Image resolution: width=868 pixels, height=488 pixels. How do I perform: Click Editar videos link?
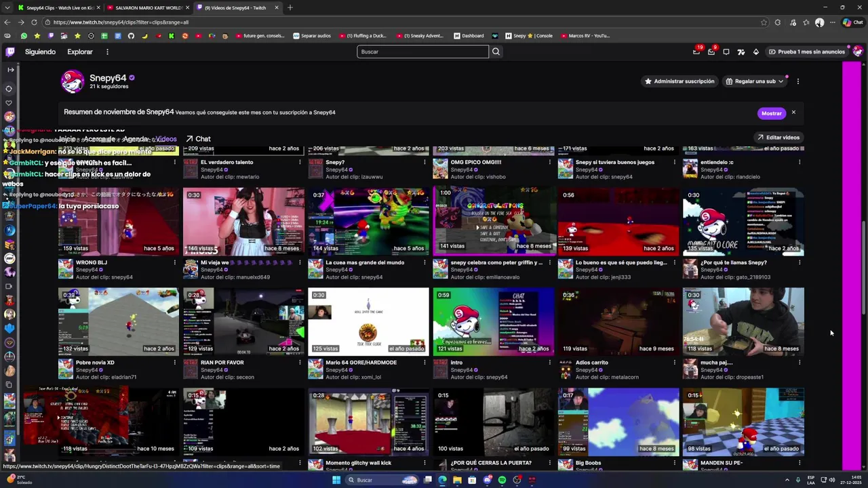778,138
